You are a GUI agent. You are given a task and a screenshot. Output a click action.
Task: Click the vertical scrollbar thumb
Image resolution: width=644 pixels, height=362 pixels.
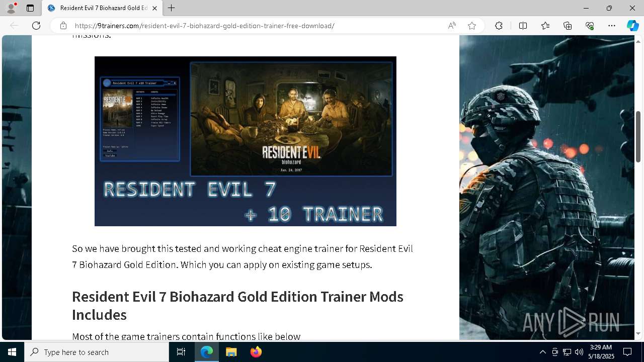click(638, 136)
